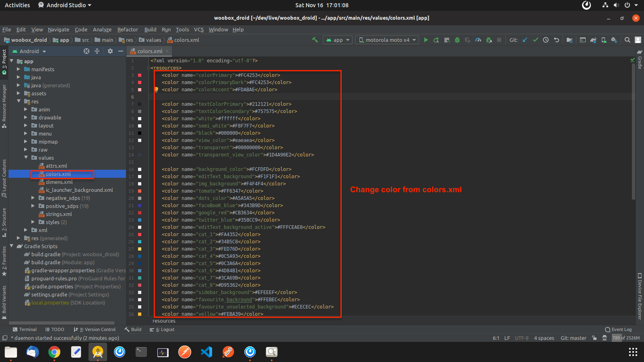Close the colors.xml editor tab

coord(167,51)
